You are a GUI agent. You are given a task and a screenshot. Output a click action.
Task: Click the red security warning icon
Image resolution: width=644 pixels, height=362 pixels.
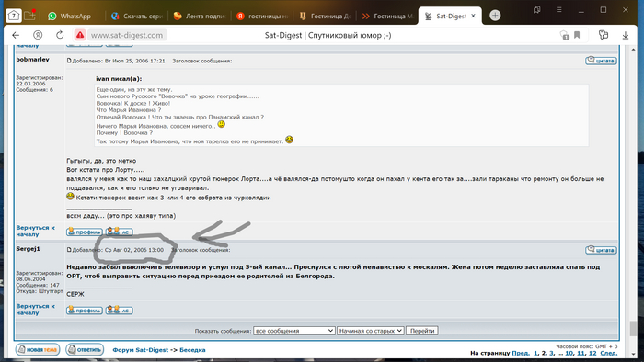point(80,35)
